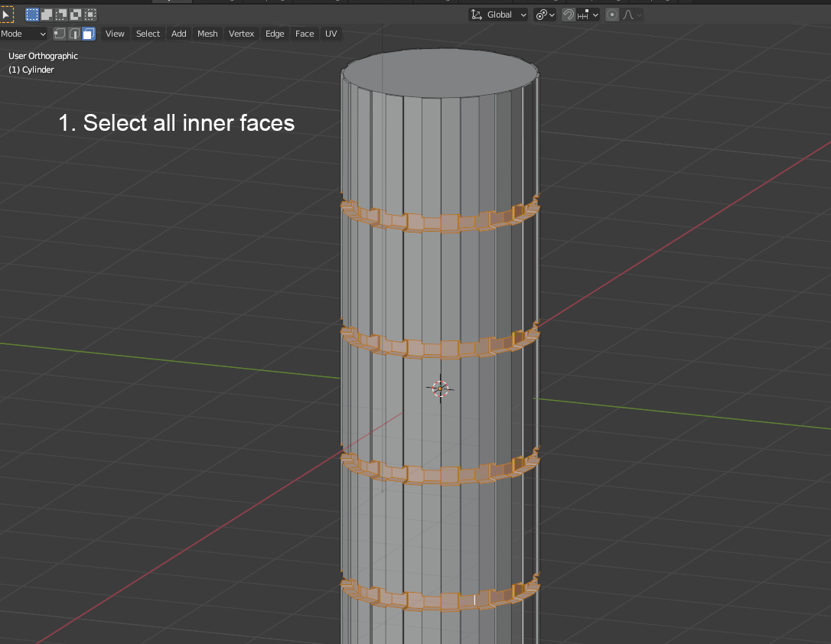Screen dimensions: 831x644
Task: Switch to vertex select mode
Action: [60, 34]
